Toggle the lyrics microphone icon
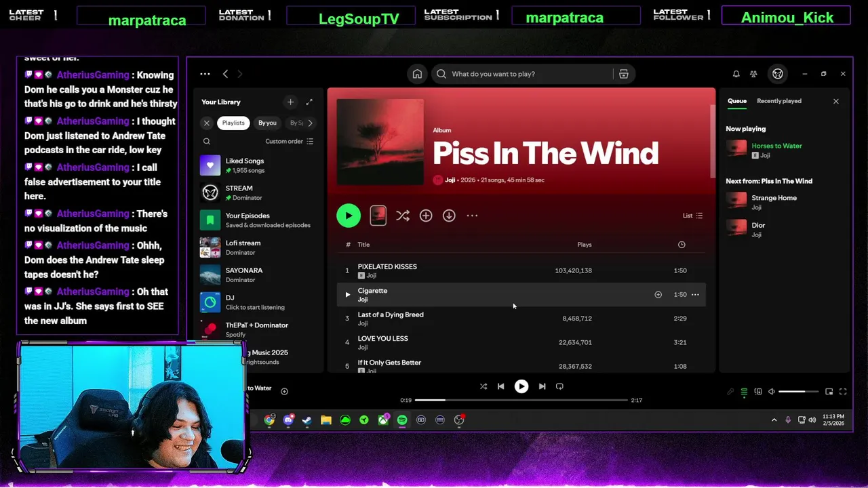868x488 pixels. (730, 392)
